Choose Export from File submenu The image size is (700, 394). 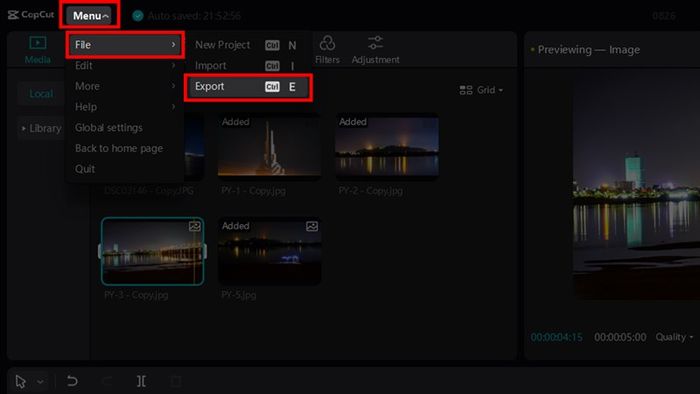[248, 87]
